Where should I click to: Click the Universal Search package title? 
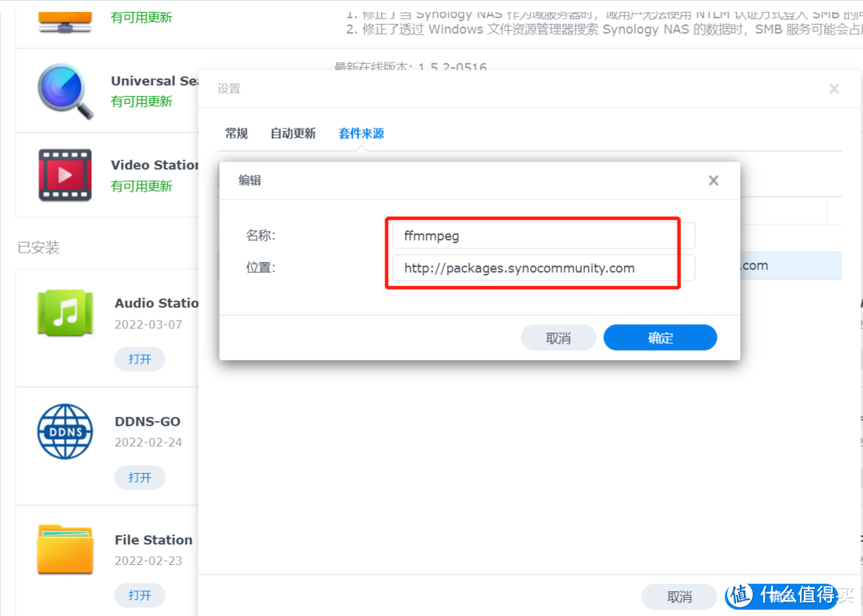[x=155, y=81]
